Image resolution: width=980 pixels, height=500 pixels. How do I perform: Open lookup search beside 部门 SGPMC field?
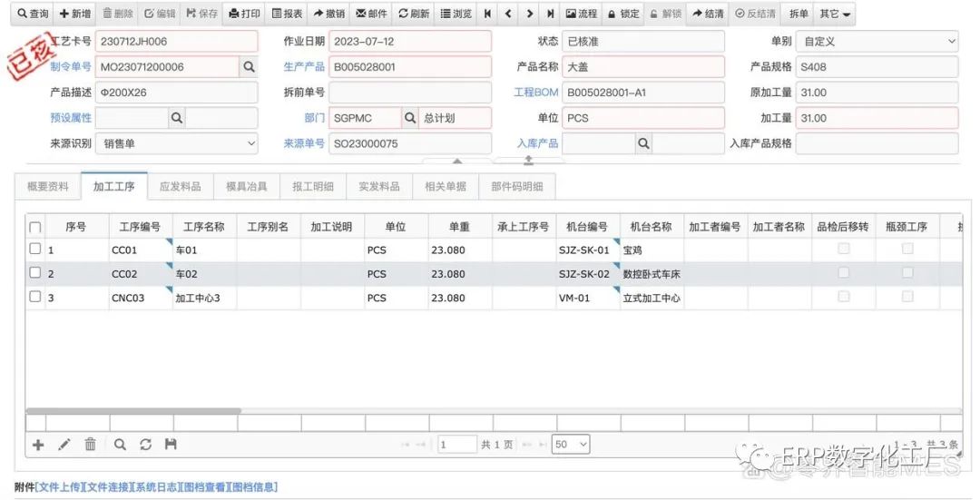[x=410, y=118]
